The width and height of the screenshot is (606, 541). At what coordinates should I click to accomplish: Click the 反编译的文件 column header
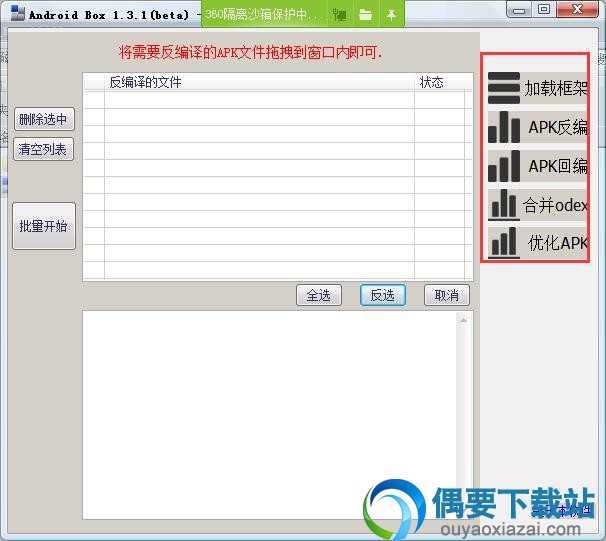click(x=259, y=82)
